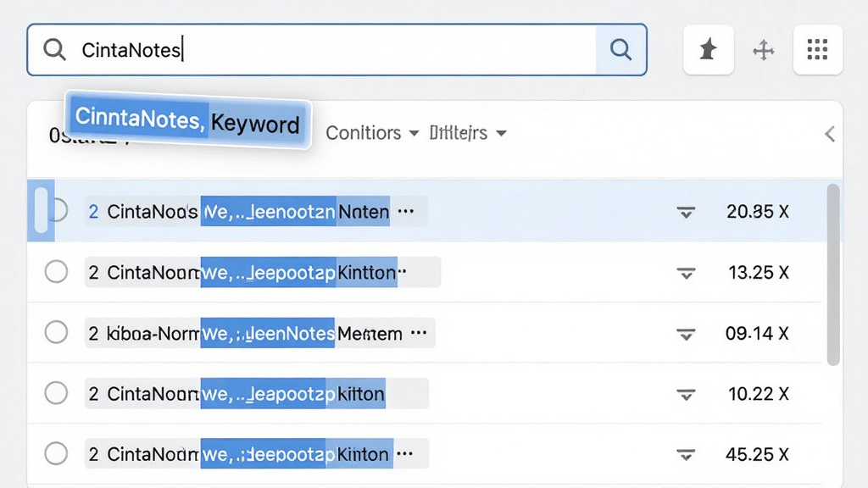868x488 pixels.
Task: Open ellipsis menu in the 20.85 X row
Action: (x=406, y=211)
